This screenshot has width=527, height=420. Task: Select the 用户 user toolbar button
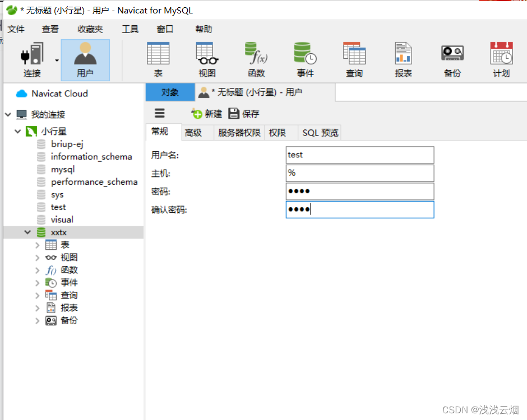85,60
